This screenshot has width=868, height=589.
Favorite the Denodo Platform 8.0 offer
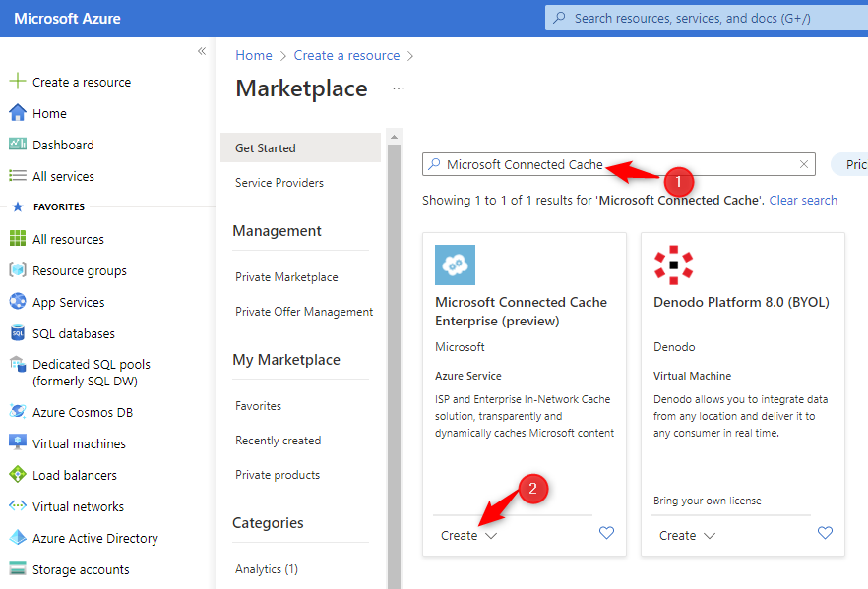click(x=825, y=533)
